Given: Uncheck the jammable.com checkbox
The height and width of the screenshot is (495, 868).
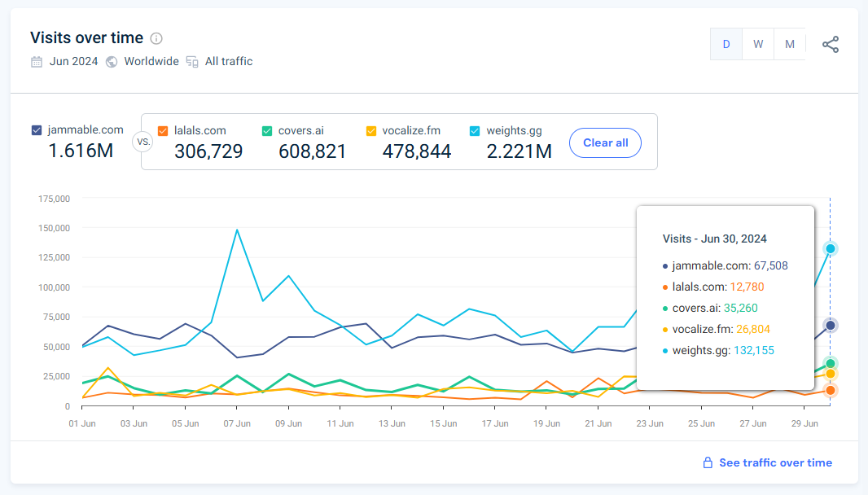Looking at the screenshot, I should pyautogui.click(x=37, y=130).
